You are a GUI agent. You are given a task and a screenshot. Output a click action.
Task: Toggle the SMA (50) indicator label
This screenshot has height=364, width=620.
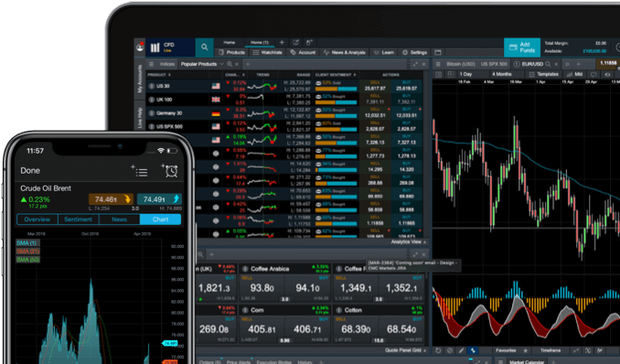point(27,260)
